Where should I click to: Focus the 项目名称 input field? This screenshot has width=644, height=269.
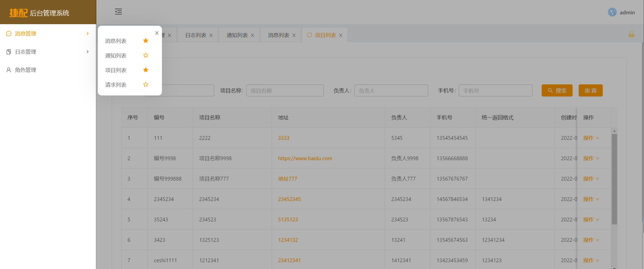coord(285,90)
